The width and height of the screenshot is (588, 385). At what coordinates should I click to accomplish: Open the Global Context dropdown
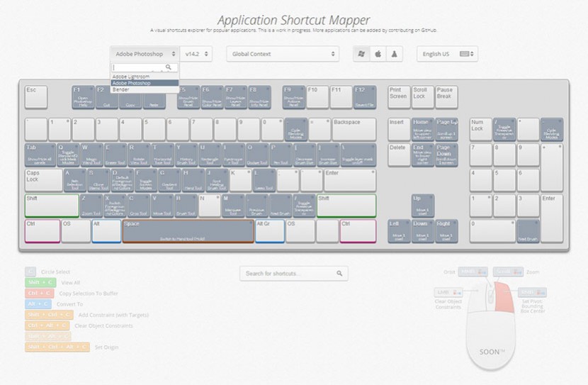pyautogui.click(x=283, y=54)
